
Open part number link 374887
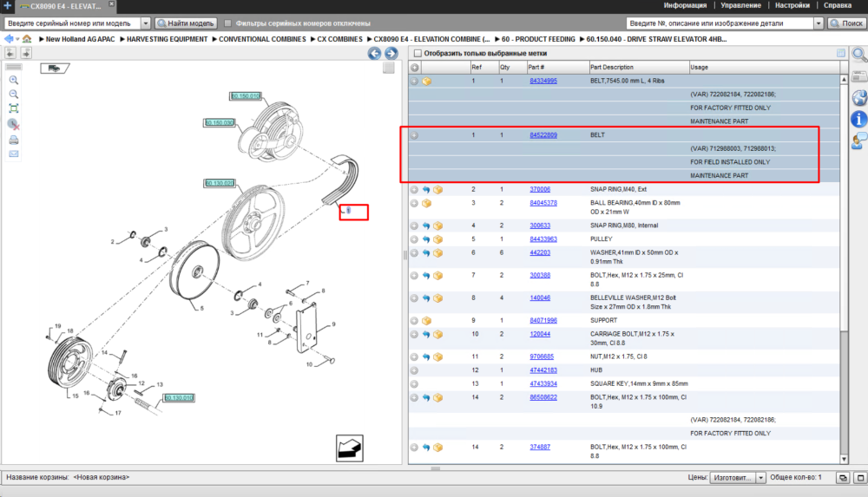(x=540, y=448)
